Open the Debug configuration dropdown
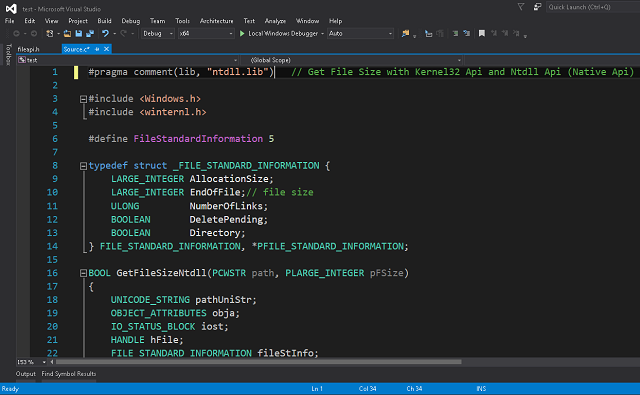 coord(158,33)
